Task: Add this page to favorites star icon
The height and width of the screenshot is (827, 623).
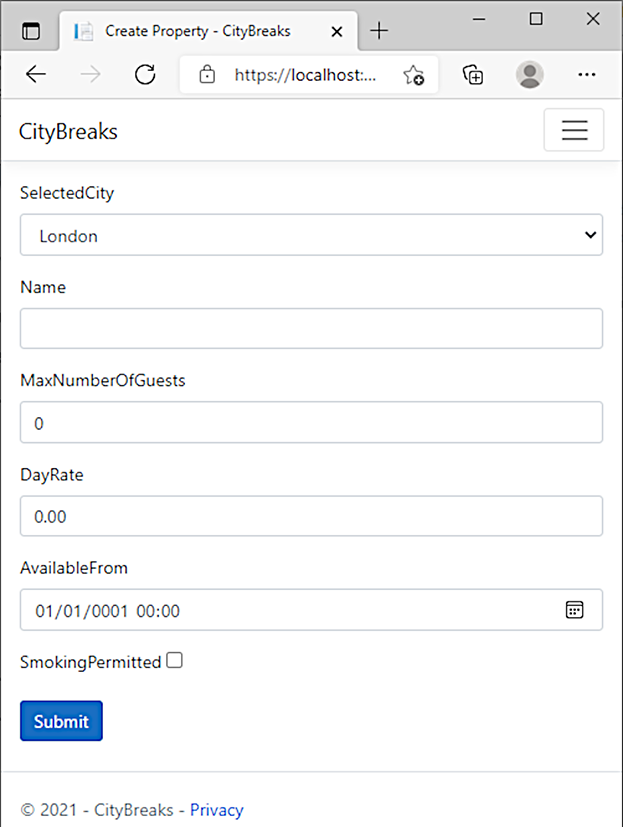Action: [414, 75]
